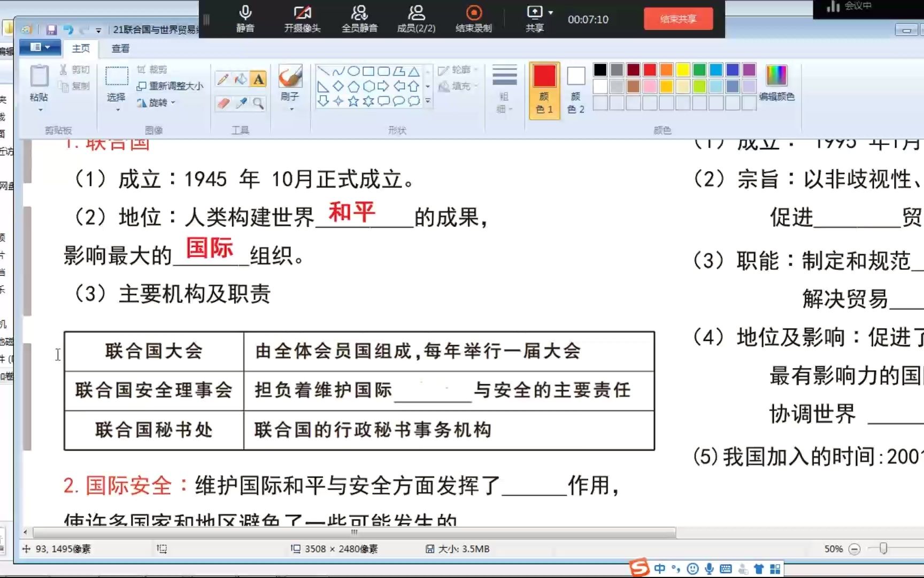Open Sogou IME soft keyboard icon
The width and height of the screenshot is (924, 578).
(x=726, y=568)
